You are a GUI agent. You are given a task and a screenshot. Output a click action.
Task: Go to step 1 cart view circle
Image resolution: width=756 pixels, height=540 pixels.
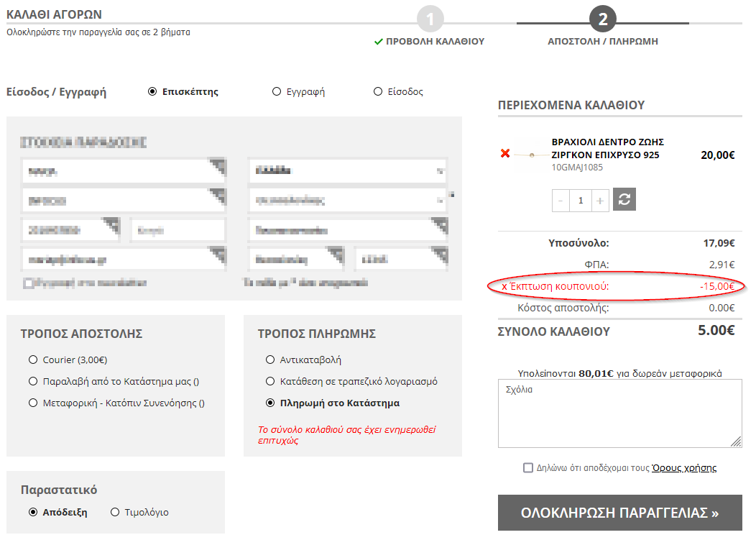(x=430, y=19)
